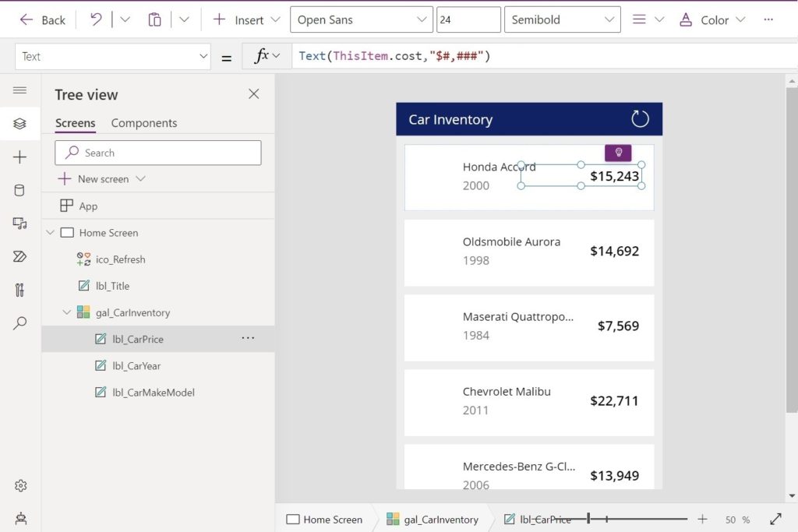Click the Undo icon in toolbar

(96, 20)
